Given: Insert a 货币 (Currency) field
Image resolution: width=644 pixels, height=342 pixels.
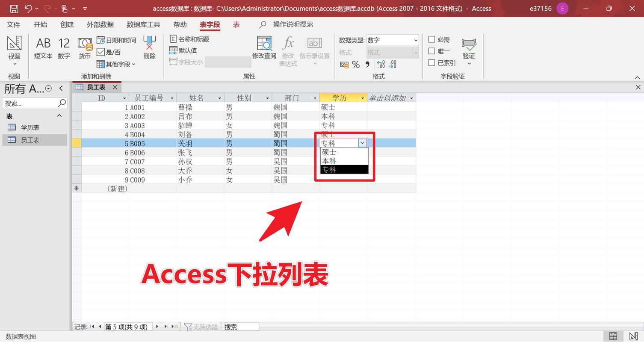Looking at the screenshot, I should coord(84,48).
